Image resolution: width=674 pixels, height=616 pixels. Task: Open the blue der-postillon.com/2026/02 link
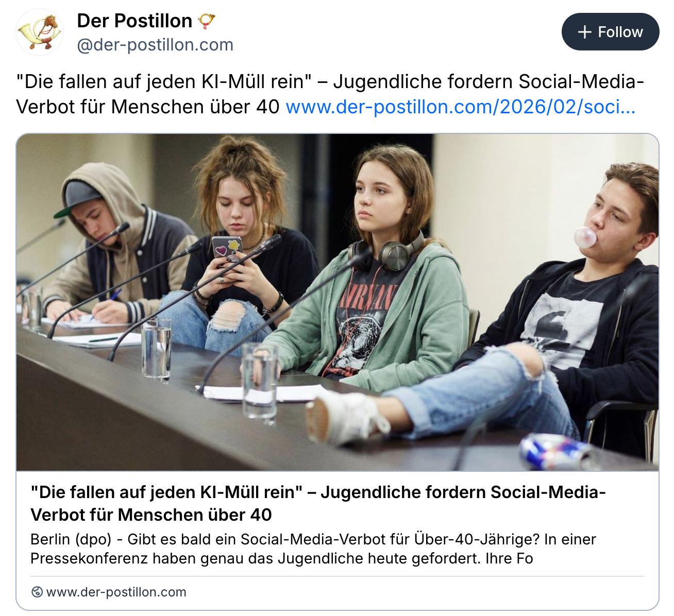(460, 107)
